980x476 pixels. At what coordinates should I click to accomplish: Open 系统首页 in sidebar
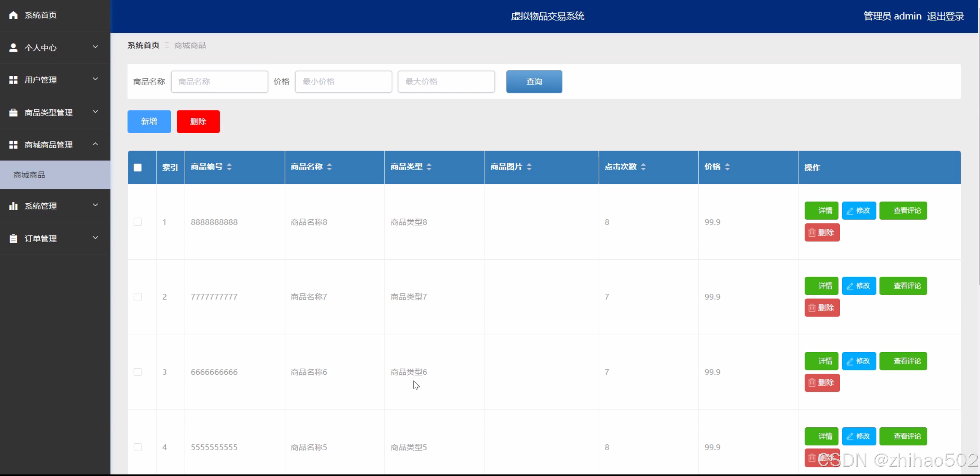(x=55, y=15)
